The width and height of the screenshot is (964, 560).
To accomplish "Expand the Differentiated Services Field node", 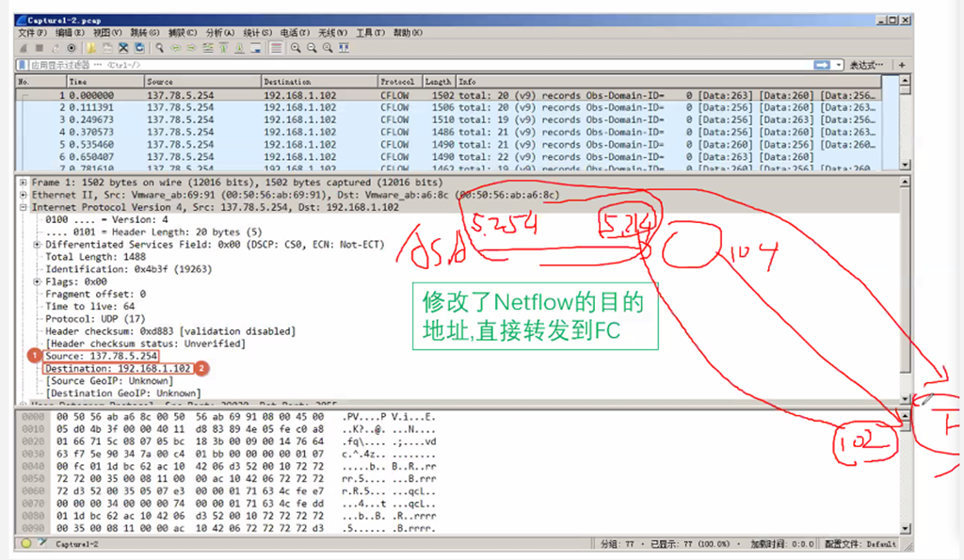I will coord(37,245).
